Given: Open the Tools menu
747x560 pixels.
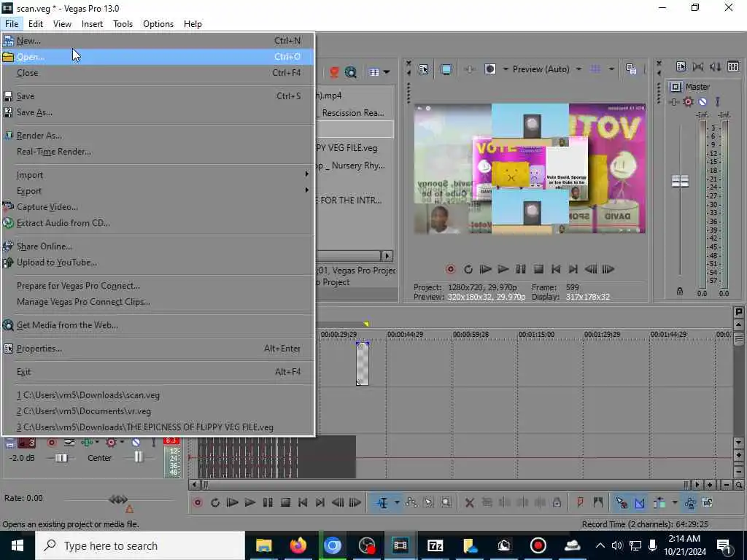Looking at the screenshot, I should 123,24.
